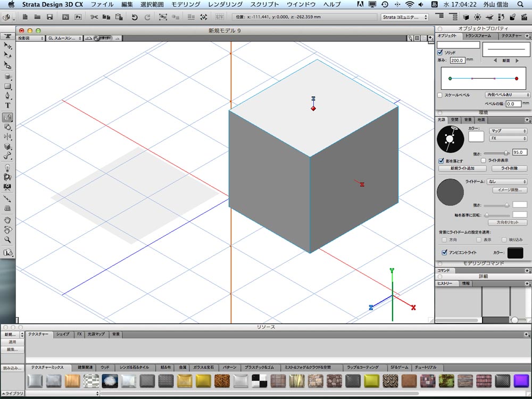532x399 pixels.
Task: Click the ライト削除 button
Action: coord(509,169)
